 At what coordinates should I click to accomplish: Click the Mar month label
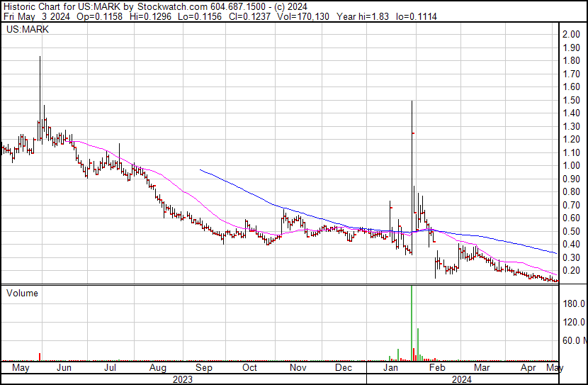(482, 367)
